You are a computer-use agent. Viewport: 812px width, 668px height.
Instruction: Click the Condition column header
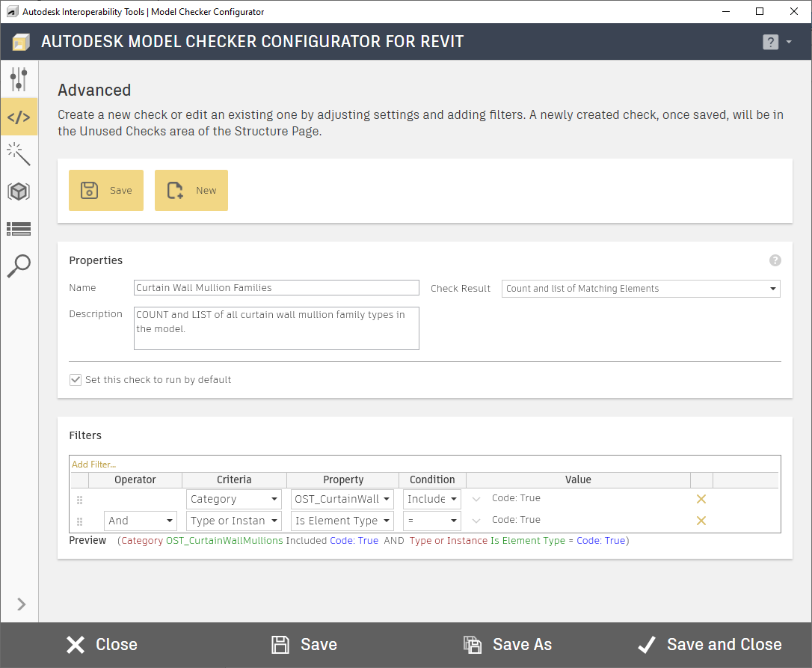tap(432, 480)
